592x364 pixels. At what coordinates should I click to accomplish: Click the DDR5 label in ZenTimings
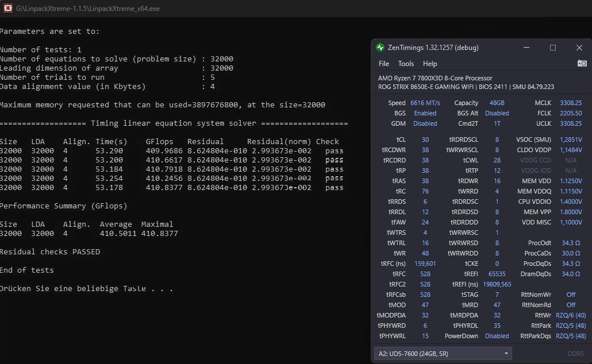[x=575, y=354]
